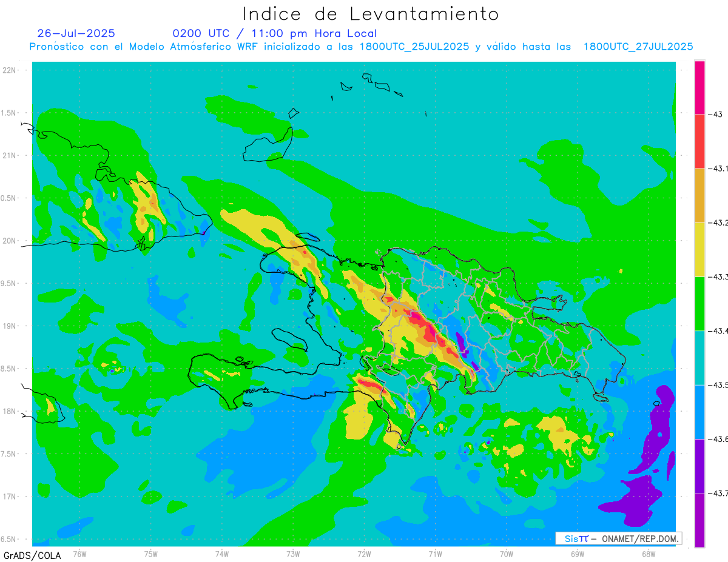
Task: Select the green legend swatch above -43.4
Action: point(699,303)
